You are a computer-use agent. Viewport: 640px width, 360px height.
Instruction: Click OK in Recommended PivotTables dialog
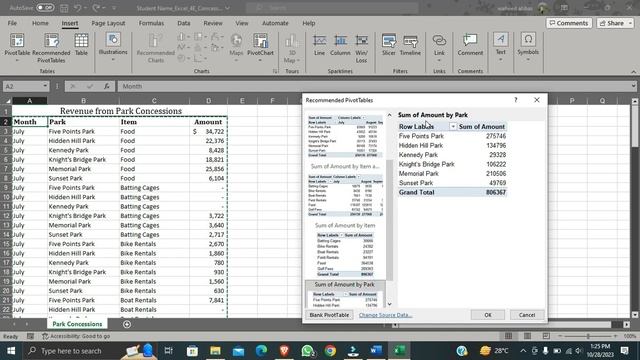pyautogui.click(x=488, y=315)
